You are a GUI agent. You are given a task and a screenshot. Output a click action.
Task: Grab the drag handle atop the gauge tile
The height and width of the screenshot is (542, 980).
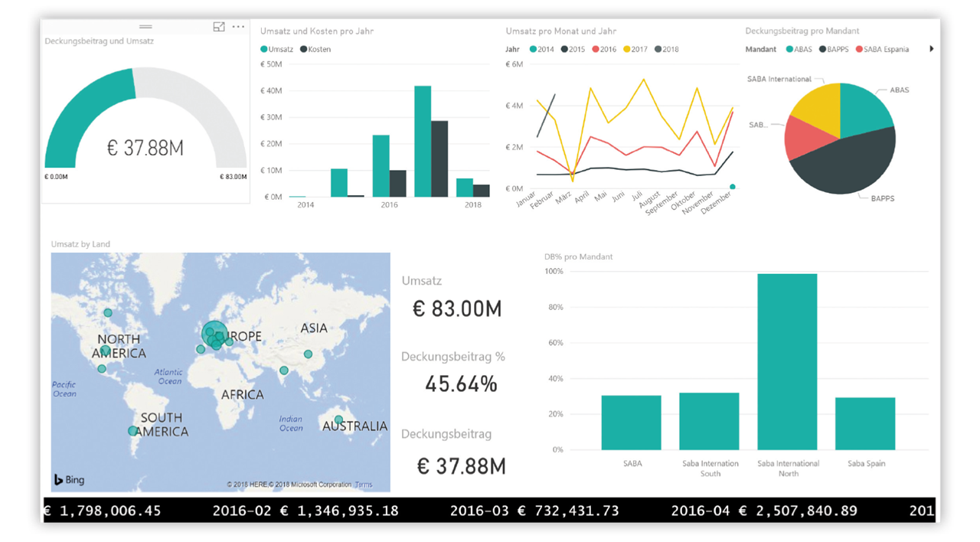(x=145, y=27)
